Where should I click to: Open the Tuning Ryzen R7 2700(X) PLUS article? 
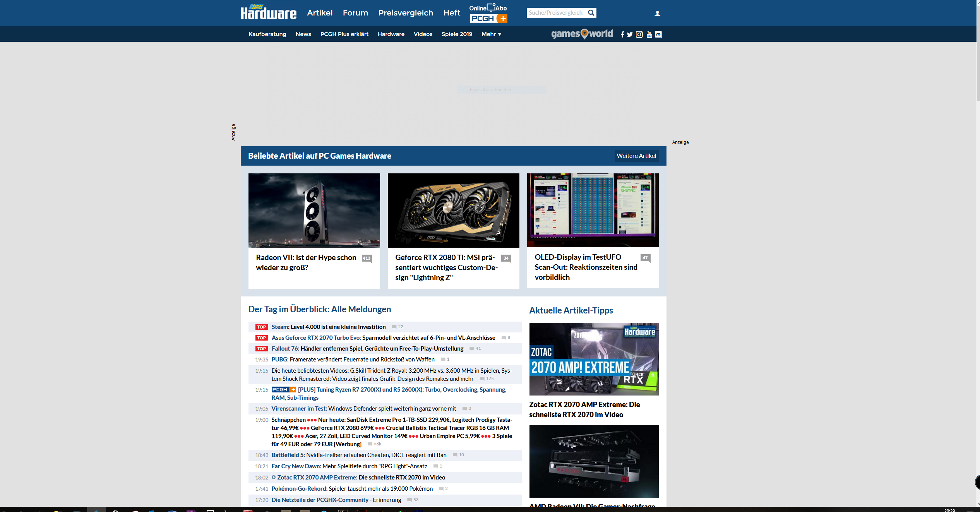(389, 394)
